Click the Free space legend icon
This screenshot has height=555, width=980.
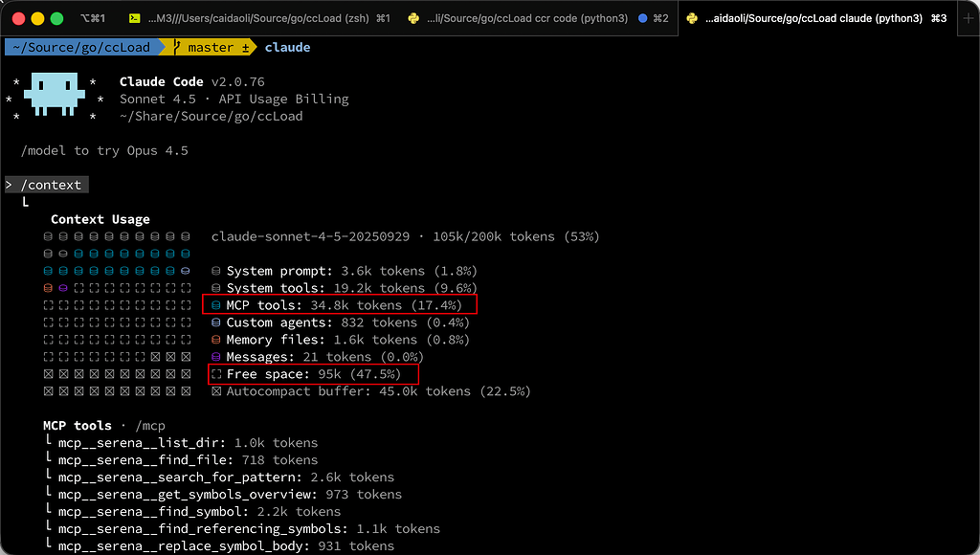pyautogui.click(x=216, y=374)
